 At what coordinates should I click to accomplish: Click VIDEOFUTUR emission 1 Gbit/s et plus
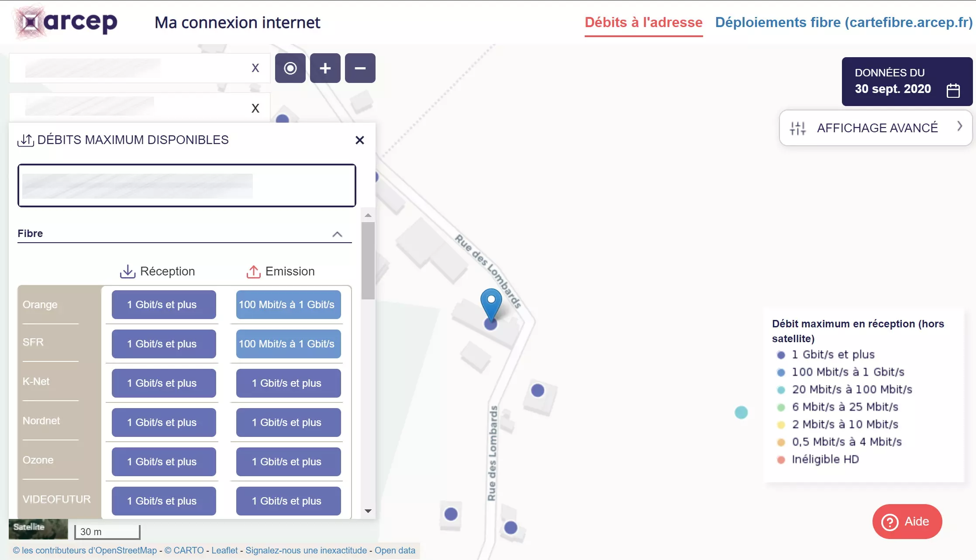tap(289, 501)
